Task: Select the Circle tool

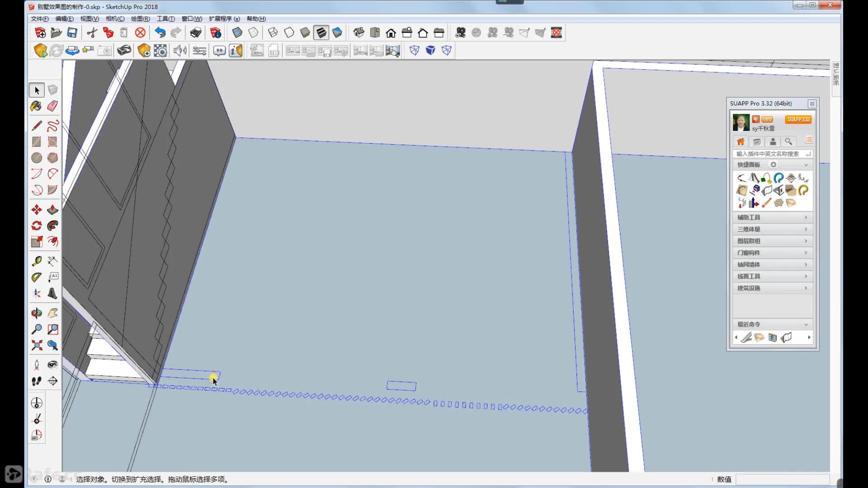Action: click(x=37, y=158)
